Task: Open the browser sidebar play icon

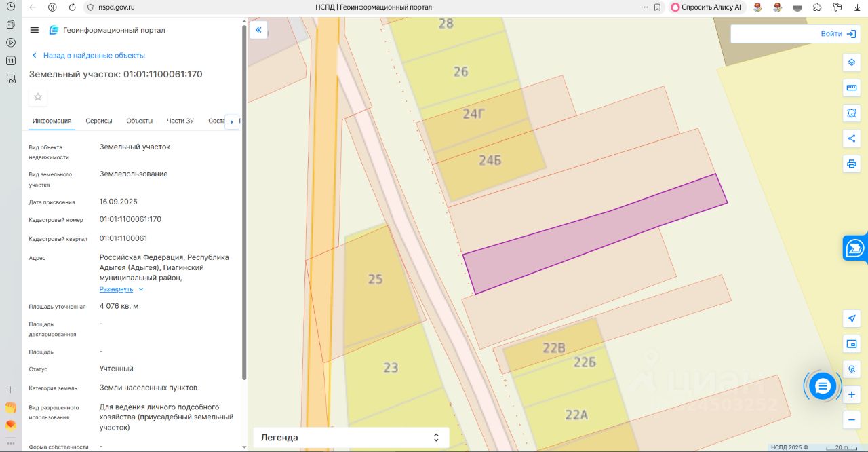Action: point(10,42)
